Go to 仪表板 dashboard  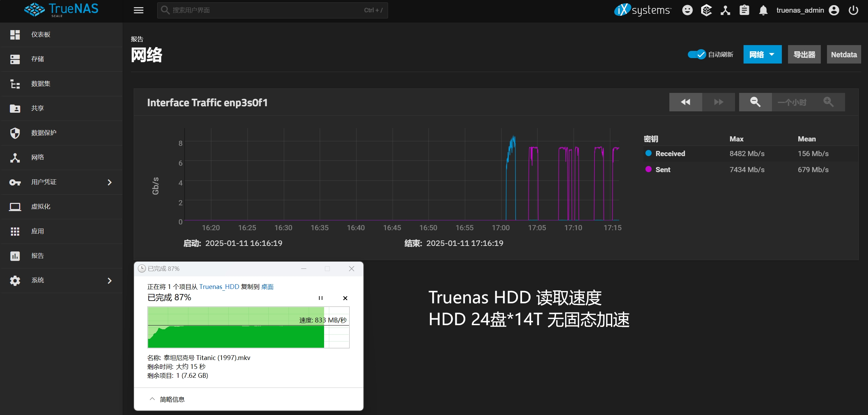(62, 34)
